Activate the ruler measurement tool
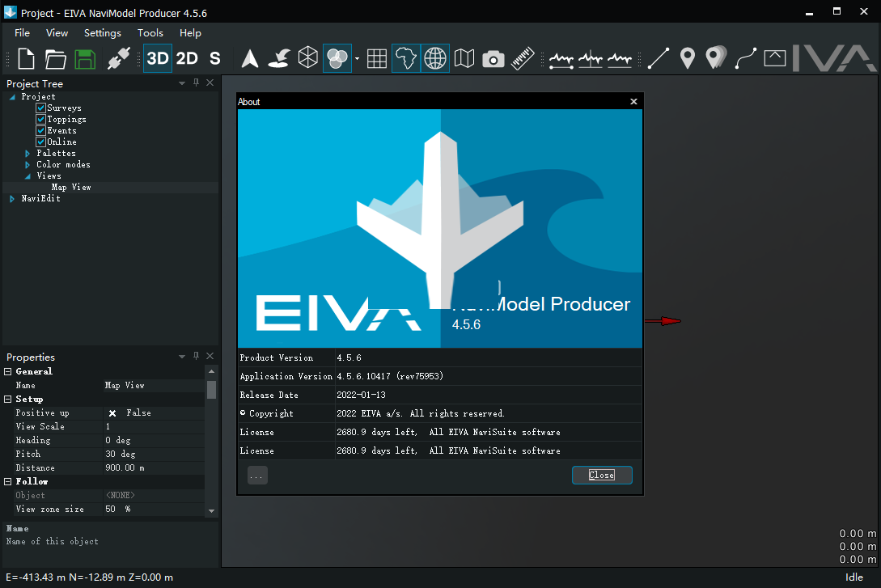 coord(522,57)
